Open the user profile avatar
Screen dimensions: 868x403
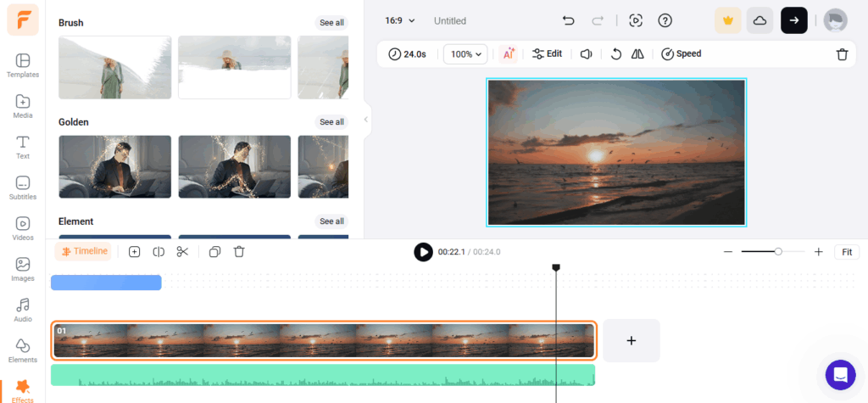pyautogui.click(x=835, y=20)
